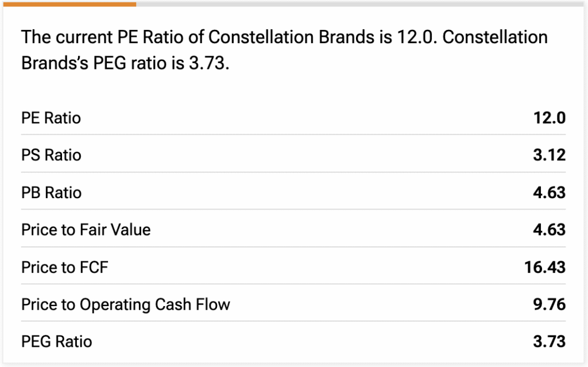Click the PEG Ratio value 3.73 in table
This screenshot has width=588, height=367.
click(x=550, y=342)
